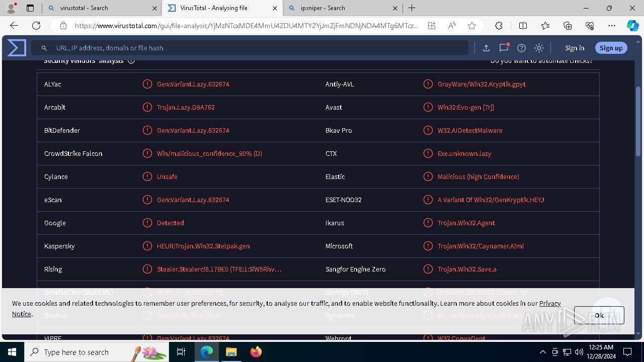The image size is (644, 362).
Task: Click the Rising Stealer.Stealerc detection text
Action: tap(219, 269)
